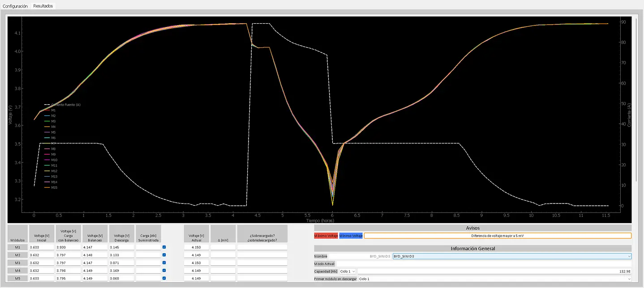Click the M1 module row button
Screen dimensions: 644x288
pos(17,247)
